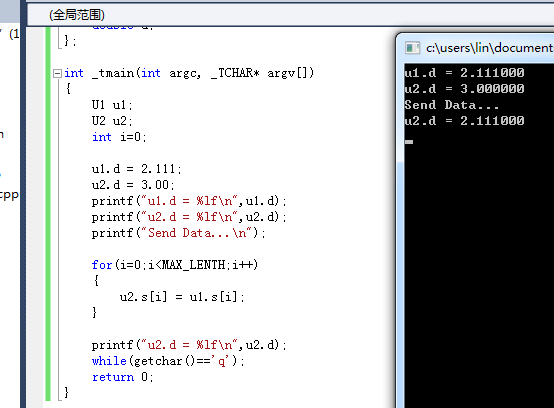Click the line 'U2 u2;'
Image resolution: width=554 pixels, height=408 pixels.
[x=112, y=121]
